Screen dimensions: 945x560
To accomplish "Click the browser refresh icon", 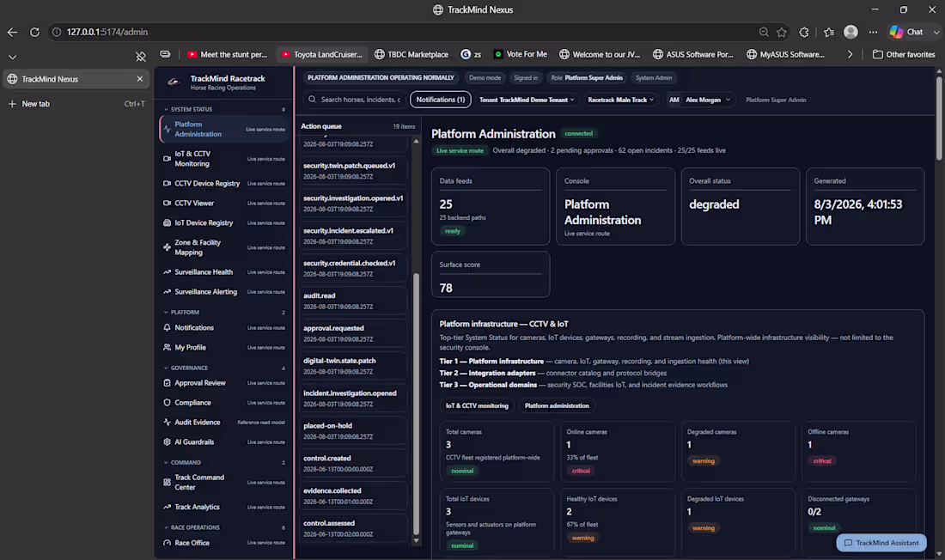I will 34,32.
